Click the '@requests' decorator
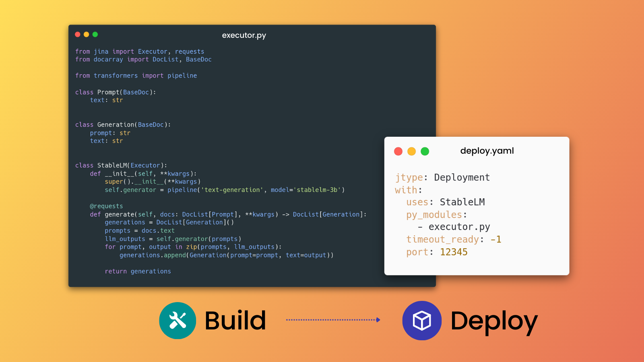 pos(106,206)
